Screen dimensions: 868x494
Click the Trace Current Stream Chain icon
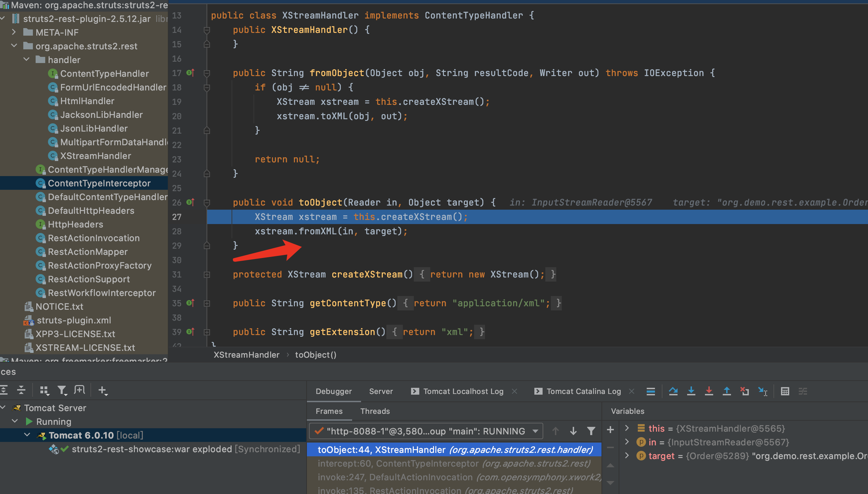(803, 391)
